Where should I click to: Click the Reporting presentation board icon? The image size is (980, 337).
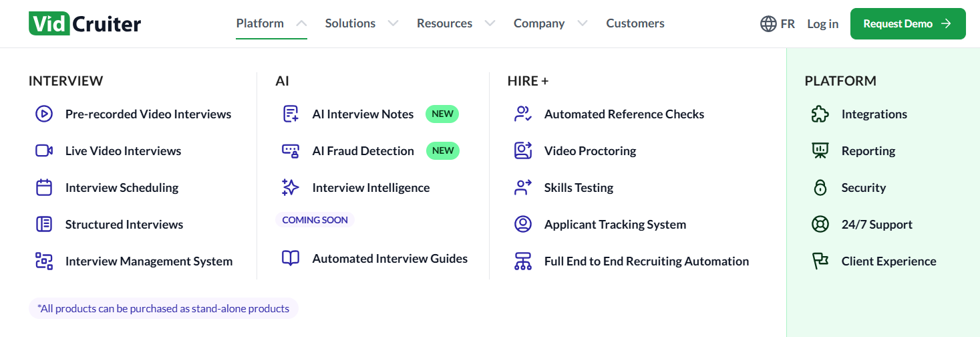coord(820,151)
